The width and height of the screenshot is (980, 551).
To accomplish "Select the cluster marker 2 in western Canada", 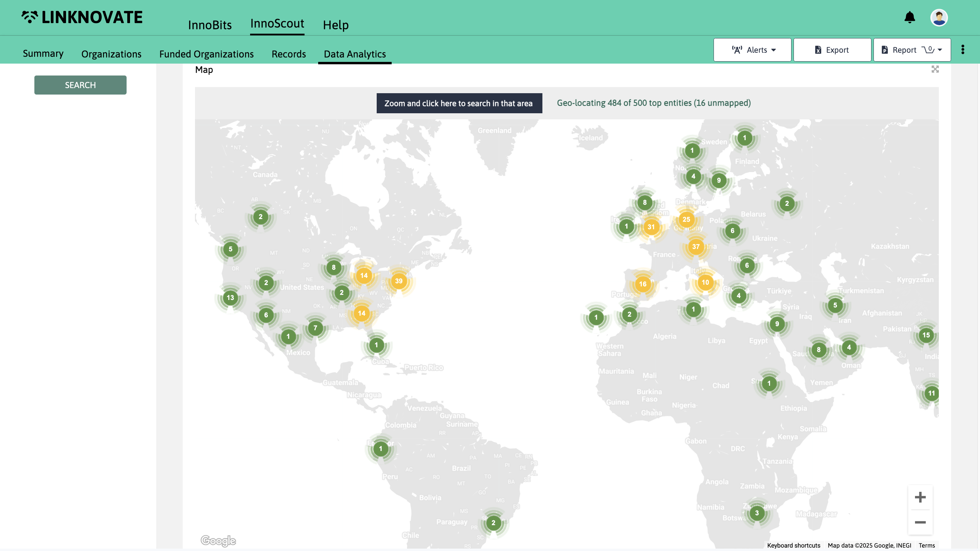I will tap(261, 217).
